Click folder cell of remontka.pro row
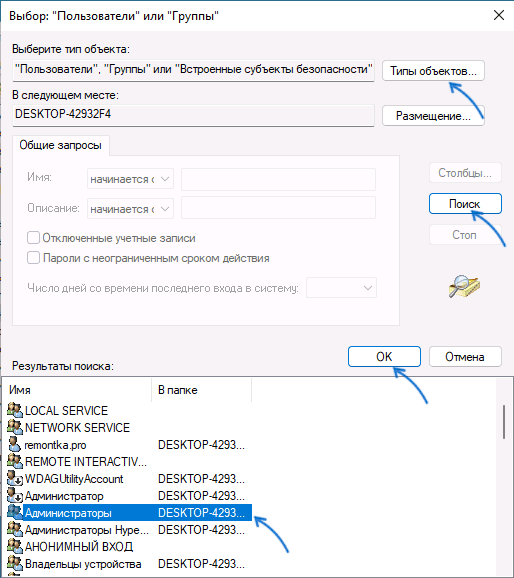The image size is (514, 578). pos(201,445)
